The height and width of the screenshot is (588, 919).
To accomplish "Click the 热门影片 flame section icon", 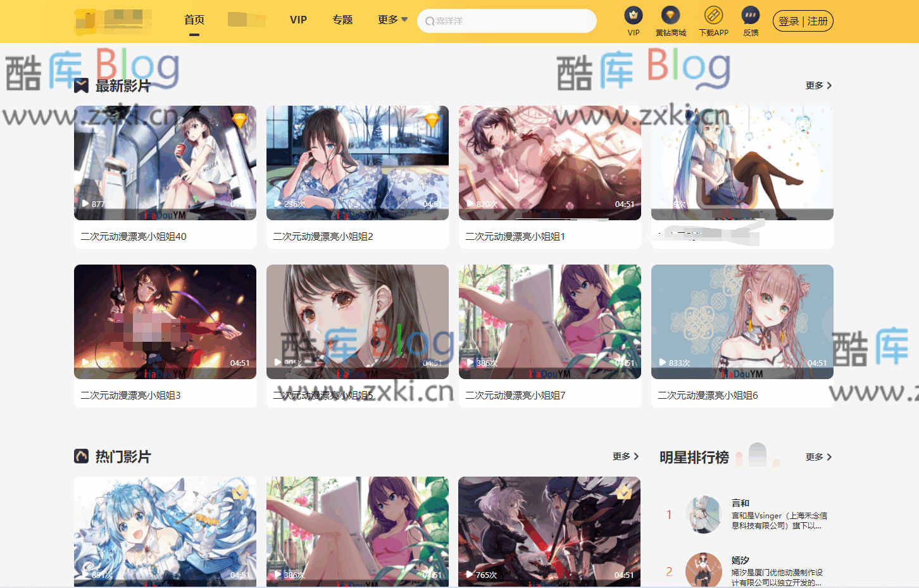I will pos(81,456).
